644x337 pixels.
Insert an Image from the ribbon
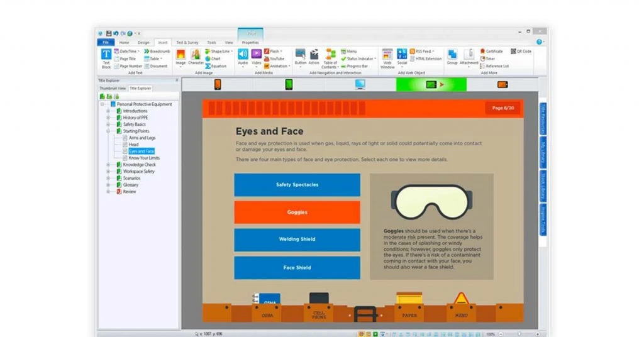(x=180, y=57)
